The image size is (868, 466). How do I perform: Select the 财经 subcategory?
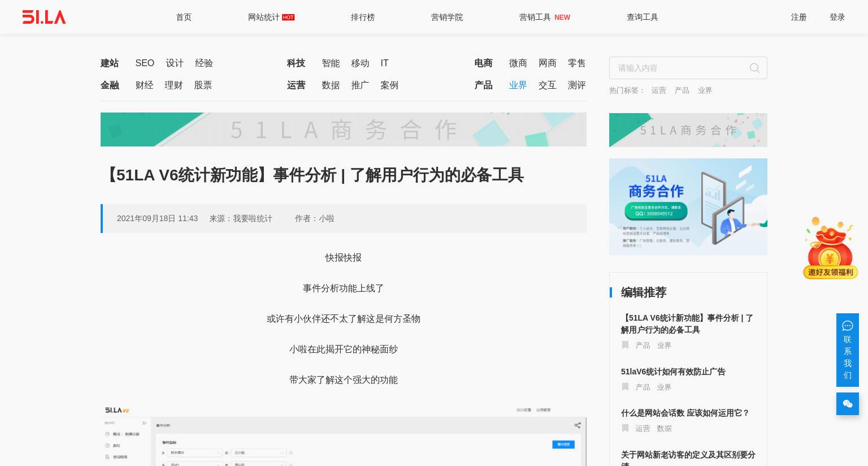pyautogui.click(x=144, y=85)
